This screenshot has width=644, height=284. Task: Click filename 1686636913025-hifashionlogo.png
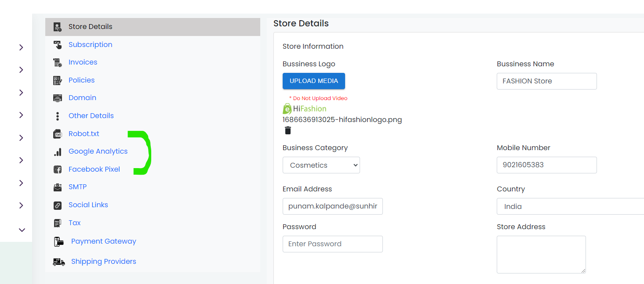[342, 119]
